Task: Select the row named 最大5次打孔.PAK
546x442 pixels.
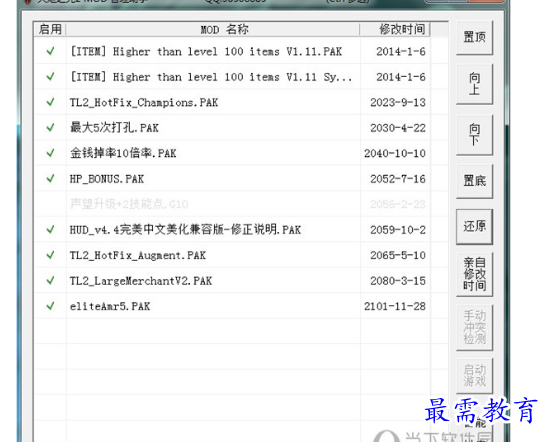Action: pyautogui.click(x=114, y=128)
